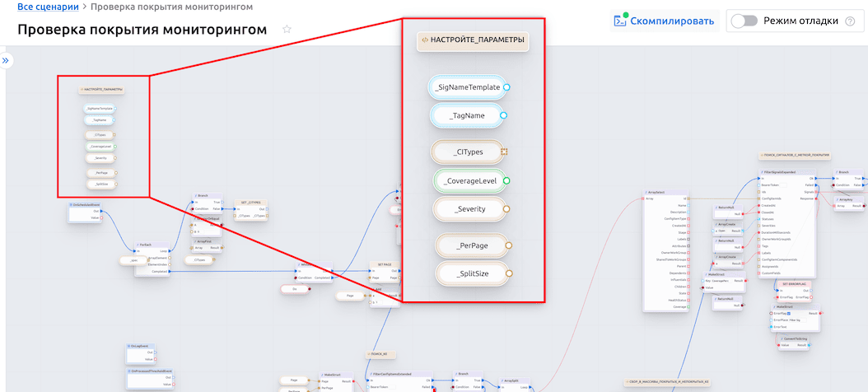Image resolution: width=868 pixels, height=392 pixels.
Task: Mark scenario as favorite with star icon
Action: pyautogui.click(x=287, y=30)
